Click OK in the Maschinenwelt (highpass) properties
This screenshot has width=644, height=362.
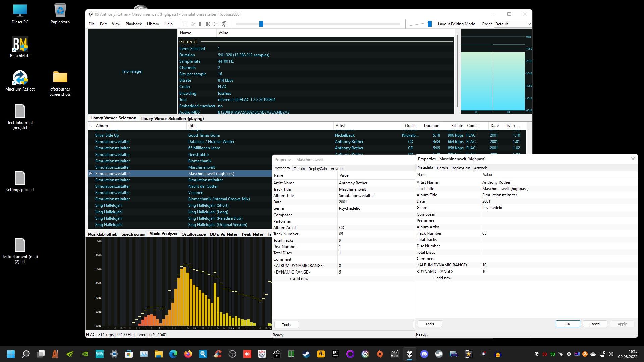click(x=568, y=324)
